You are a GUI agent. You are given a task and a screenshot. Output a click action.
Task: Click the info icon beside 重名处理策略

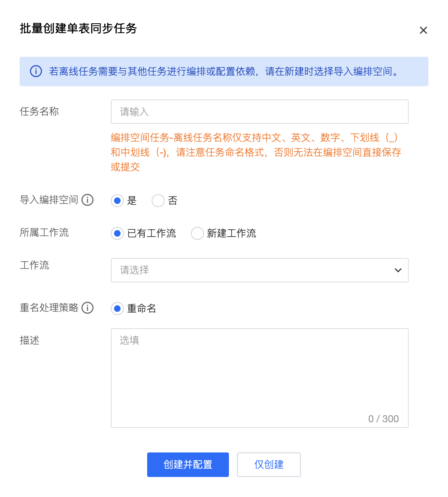point(87,308)
